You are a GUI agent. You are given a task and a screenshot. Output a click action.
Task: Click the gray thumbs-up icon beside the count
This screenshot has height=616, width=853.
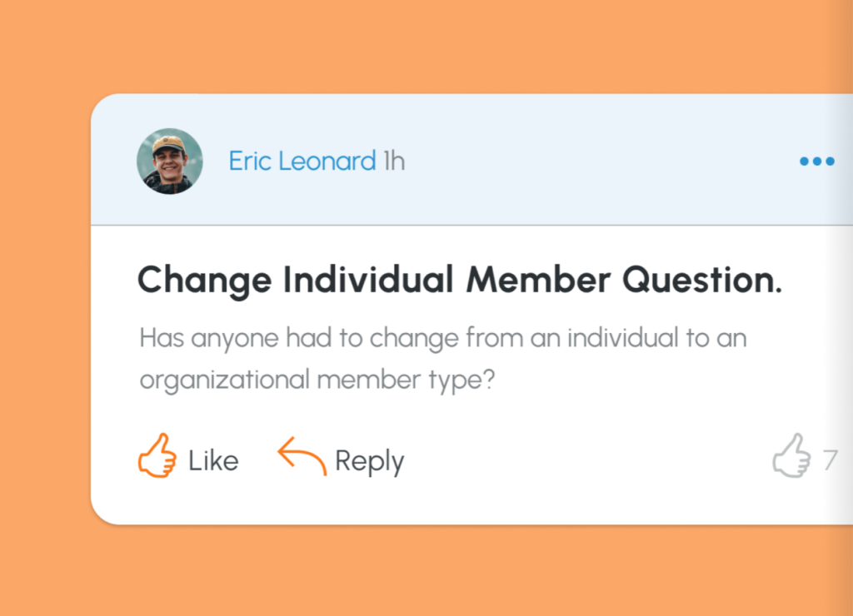[791, 455]
